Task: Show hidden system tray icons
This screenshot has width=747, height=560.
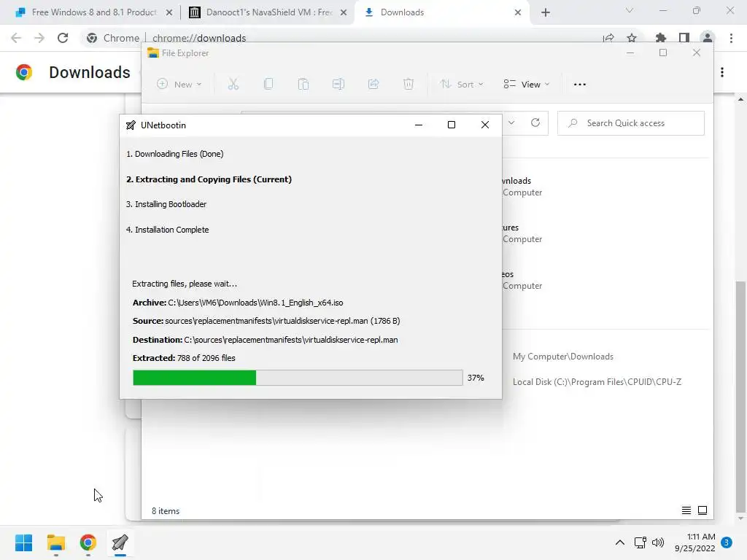Action: tap(620, 542)
